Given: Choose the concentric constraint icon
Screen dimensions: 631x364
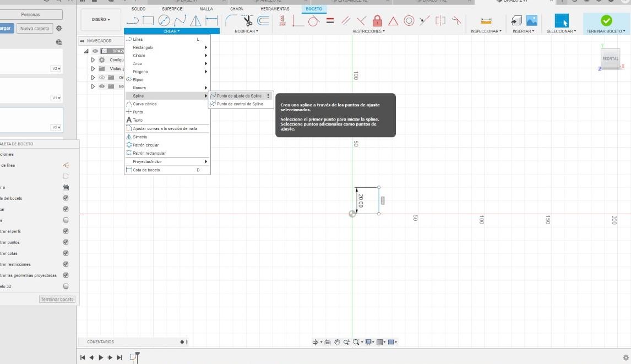Looking at the screenshot, I should [x=409, y=21].
